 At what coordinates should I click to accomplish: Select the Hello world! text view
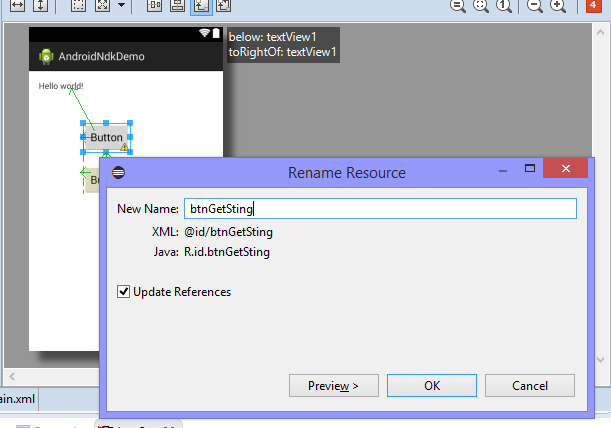point(61,86)
